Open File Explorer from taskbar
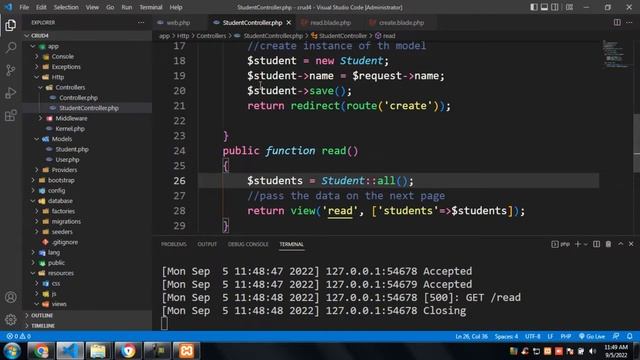 click(x=98, y=351)
